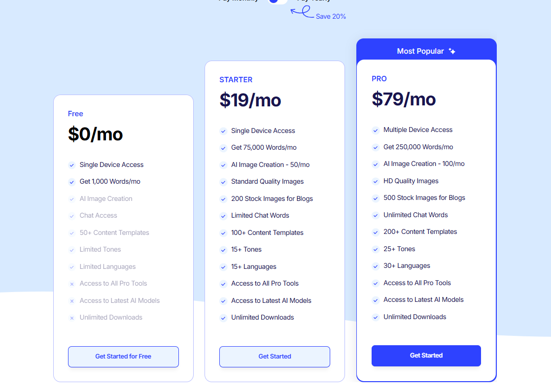
Task: Click Get Started under the Starter plan
Action: coord(275,357)
